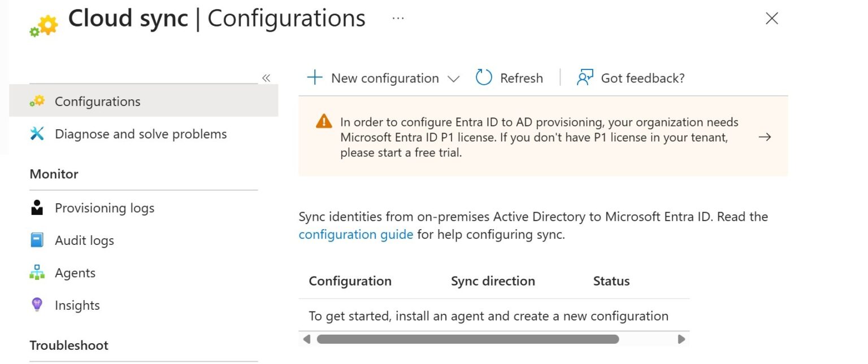The width and height of the screenshot is (868, 364).
Task: Click Got feedback? text in the toolbar
Action: point(641,77)
